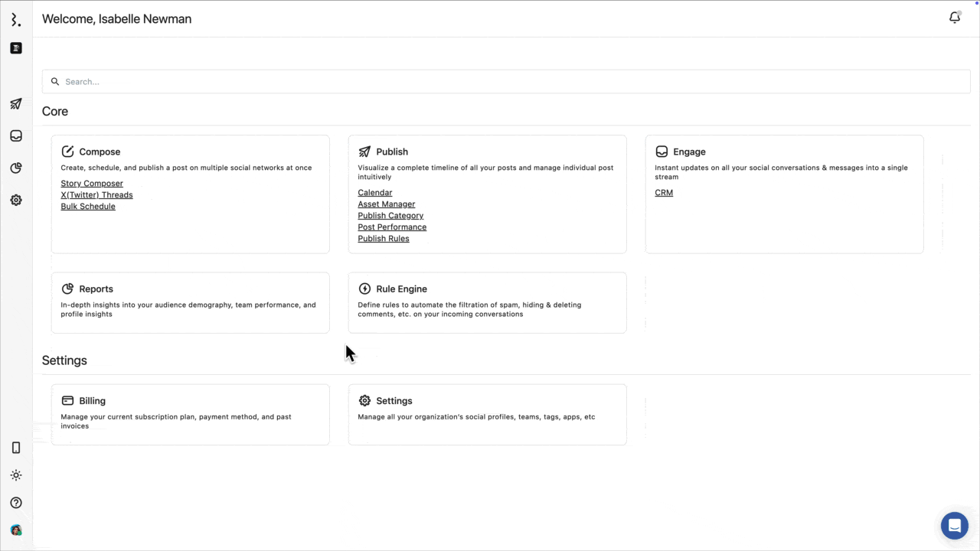Viewport: 980px width, 551px height.
Task: Open the X(Twitter) Threads link
Action: [x=96, y=195]
